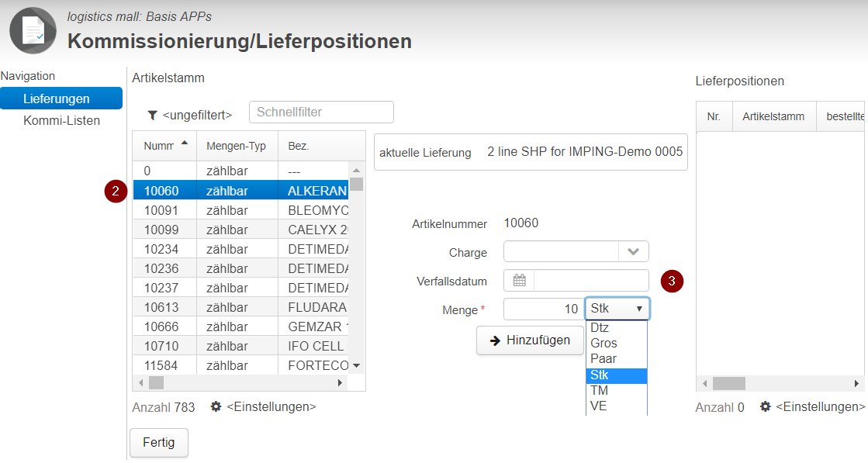The height and width of the screenshot is (463, 868).
Task: Choose Gros from unit list
Action: [x=616, y=343]
